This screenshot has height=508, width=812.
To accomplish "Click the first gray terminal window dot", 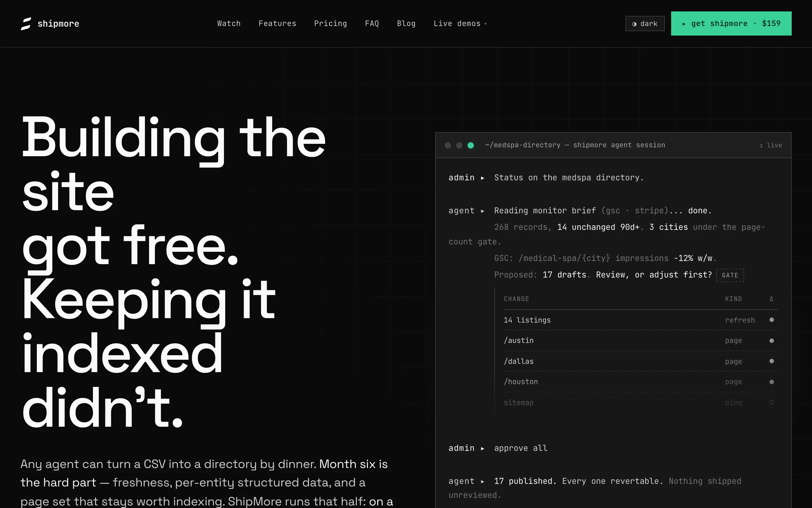I will coord(448,145).
